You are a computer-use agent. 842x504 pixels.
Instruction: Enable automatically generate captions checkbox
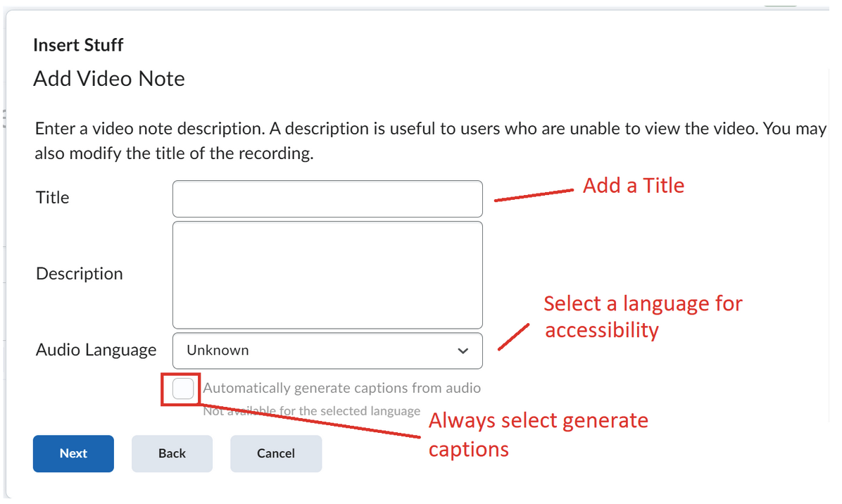(183, 388)
